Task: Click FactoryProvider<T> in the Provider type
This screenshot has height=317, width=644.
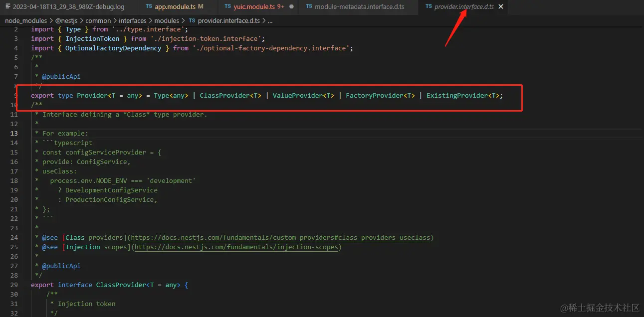Action: 380,96
